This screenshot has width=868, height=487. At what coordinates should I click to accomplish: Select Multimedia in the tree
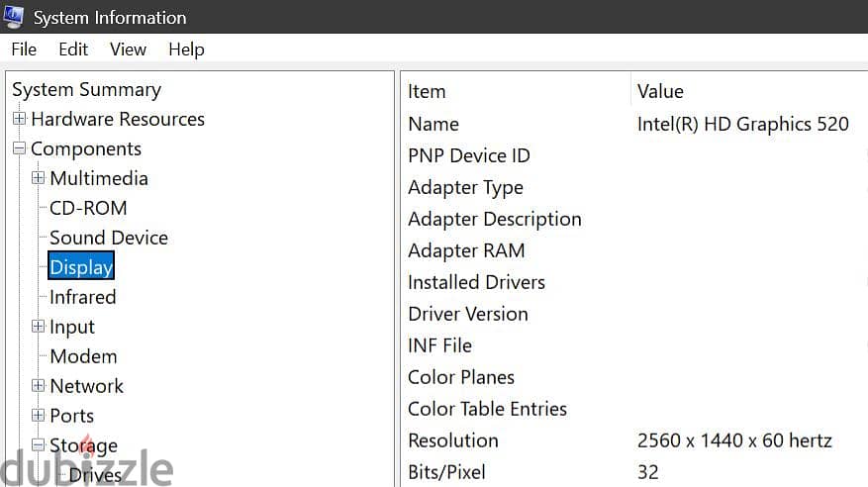pyautogui.click(x=99, y=178)
